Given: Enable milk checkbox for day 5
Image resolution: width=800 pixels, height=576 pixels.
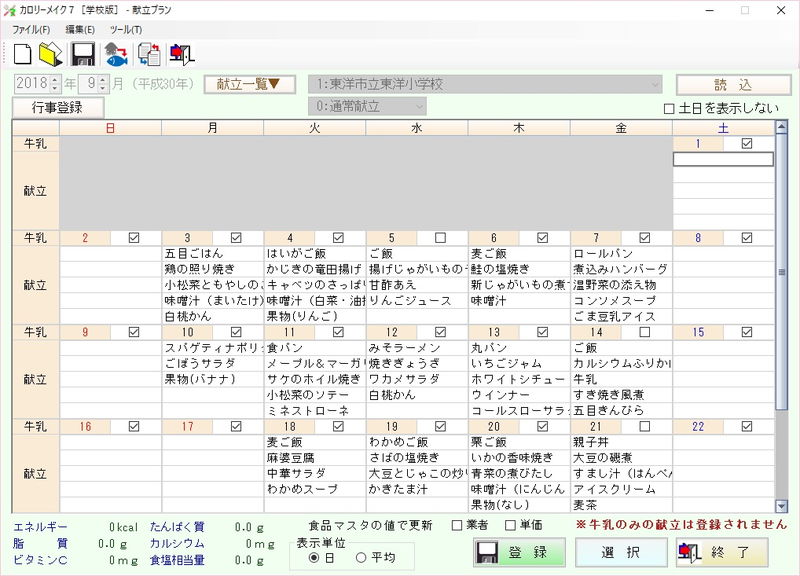Looking at the screenshot, I should point(440,238).
